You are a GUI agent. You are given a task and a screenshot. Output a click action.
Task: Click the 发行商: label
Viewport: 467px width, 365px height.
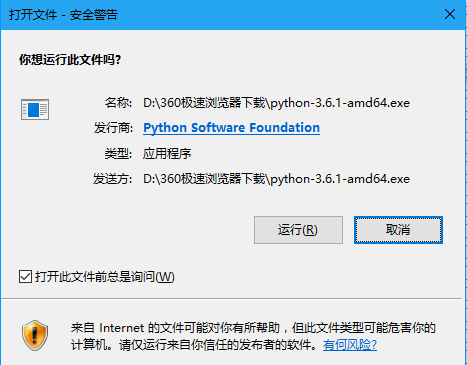113,128
